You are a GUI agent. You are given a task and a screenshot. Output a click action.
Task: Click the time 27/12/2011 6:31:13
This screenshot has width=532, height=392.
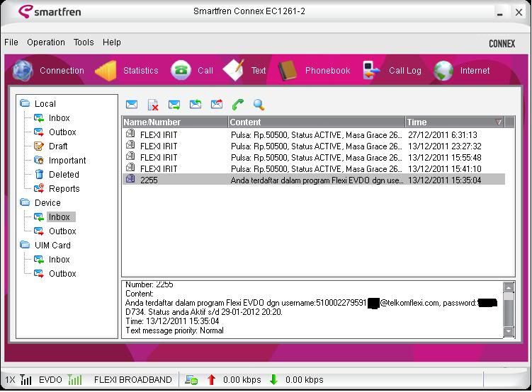tap(443, 135)
